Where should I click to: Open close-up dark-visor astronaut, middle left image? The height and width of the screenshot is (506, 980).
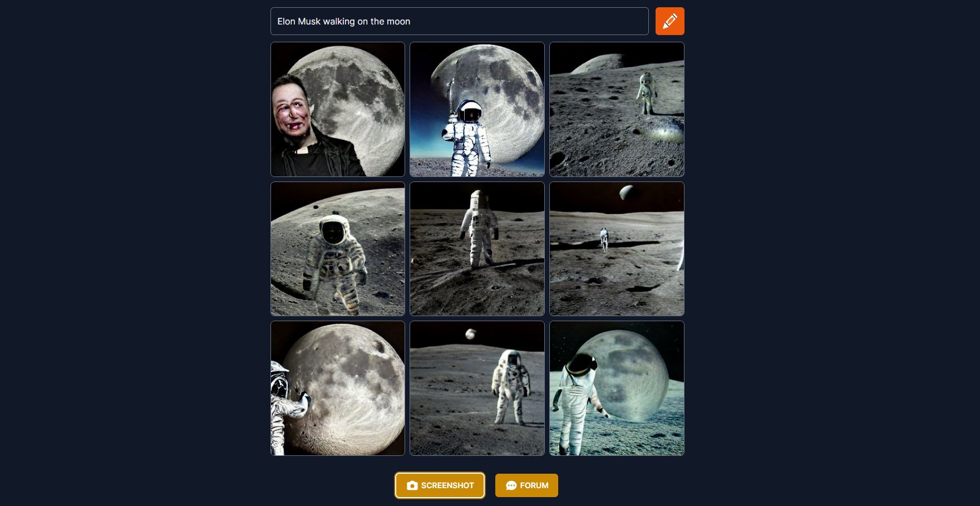[x=338, y=249]
